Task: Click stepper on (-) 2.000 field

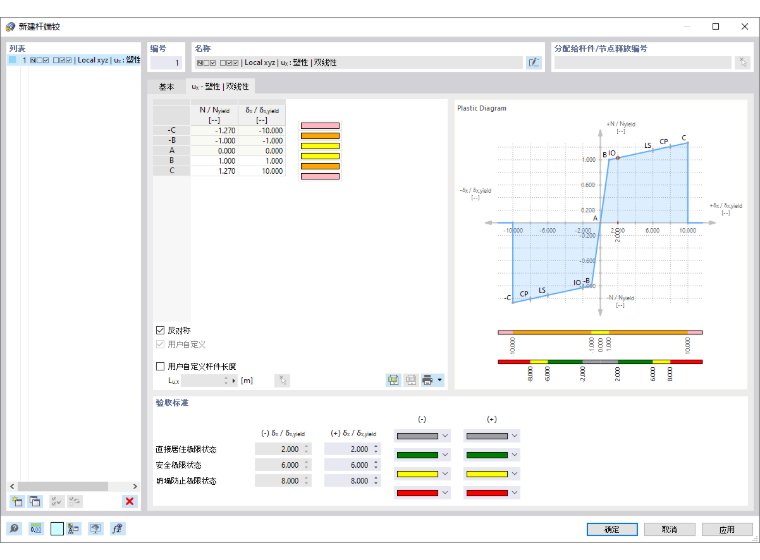Action: pyautogui.click(x=306, y=449)
